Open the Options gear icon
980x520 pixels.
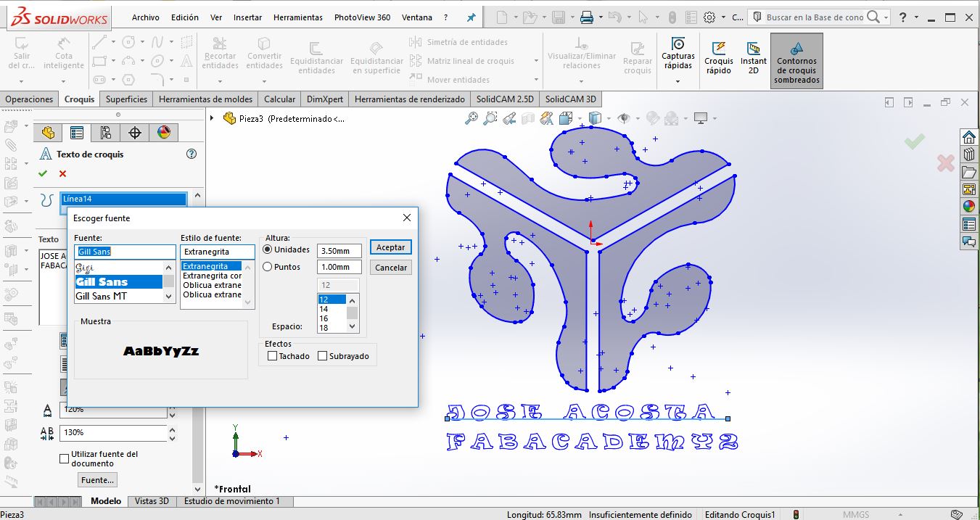pos(709,17)
